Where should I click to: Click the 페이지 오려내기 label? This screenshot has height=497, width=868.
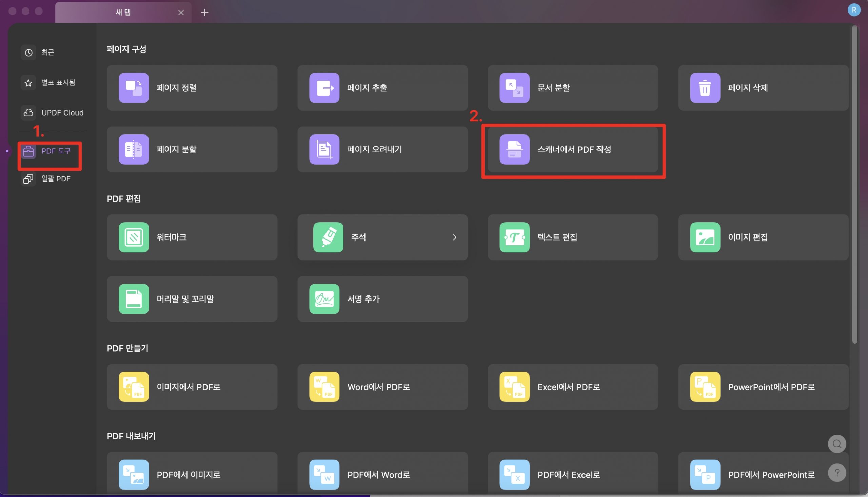(x=374, y=149)
